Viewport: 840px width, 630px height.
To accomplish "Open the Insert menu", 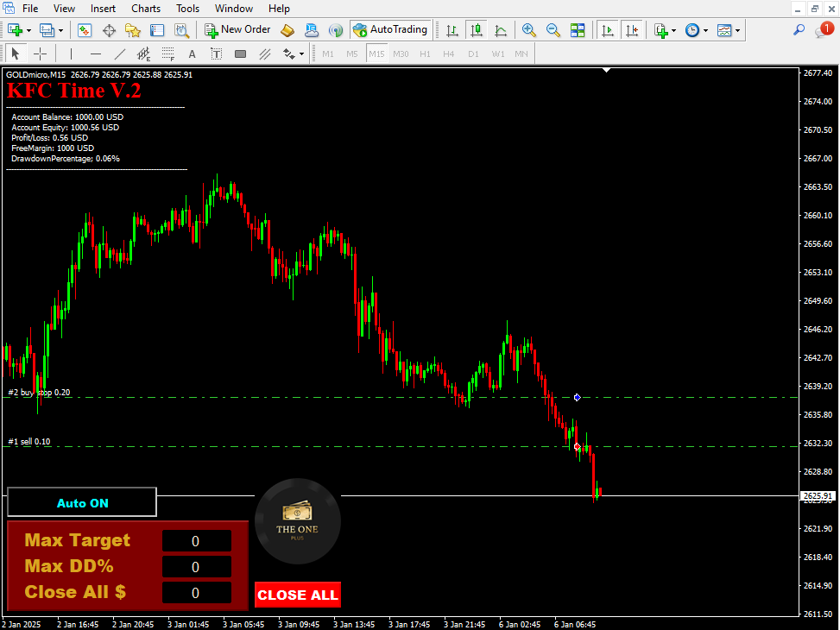I will coord(103,9).
